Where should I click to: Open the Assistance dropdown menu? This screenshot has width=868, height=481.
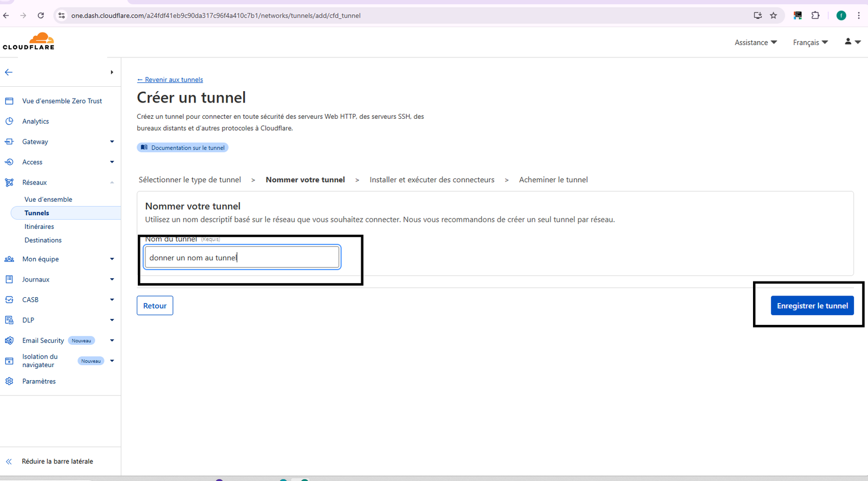[755, 42]
